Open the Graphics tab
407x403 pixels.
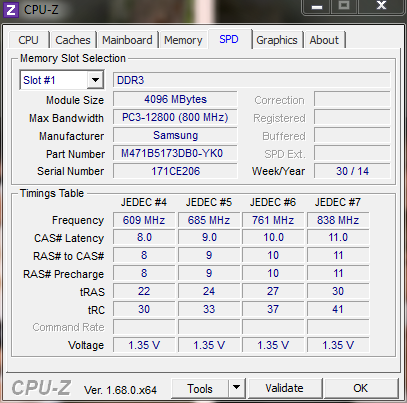pyautogui.click(x=277, y=40)
